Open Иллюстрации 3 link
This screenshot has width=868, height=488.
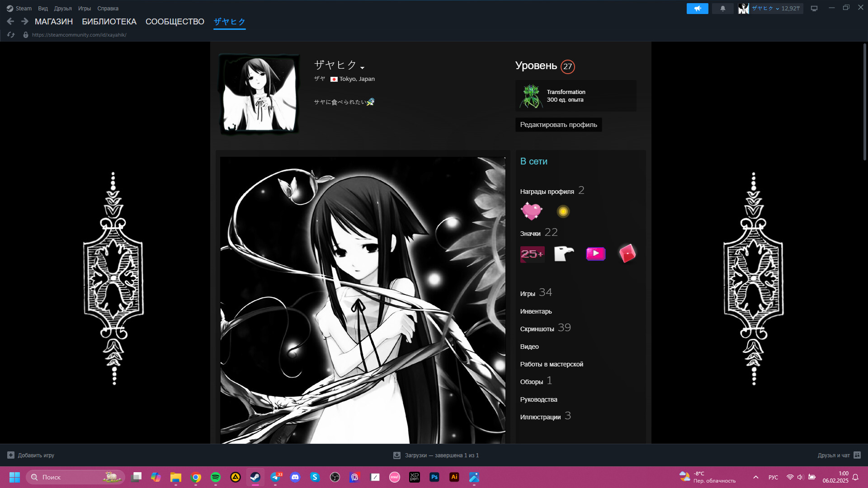point(545,416)
